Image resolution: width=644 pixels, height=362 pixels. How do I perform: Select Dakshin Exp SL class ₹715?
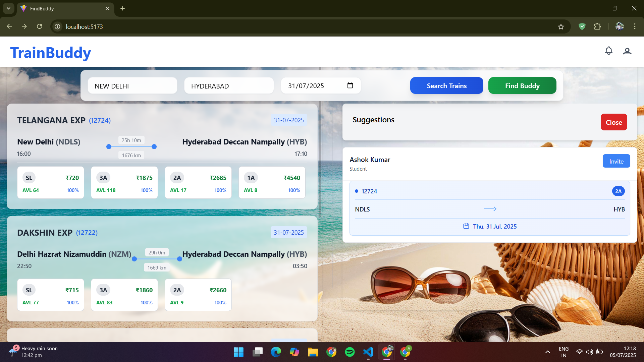click(51, 295)
